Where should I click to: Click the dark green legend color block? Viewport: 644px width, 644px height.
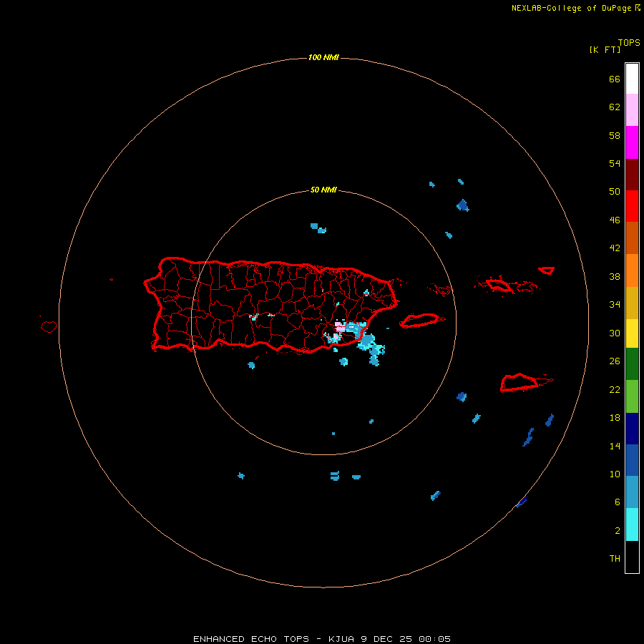point(632,364)
